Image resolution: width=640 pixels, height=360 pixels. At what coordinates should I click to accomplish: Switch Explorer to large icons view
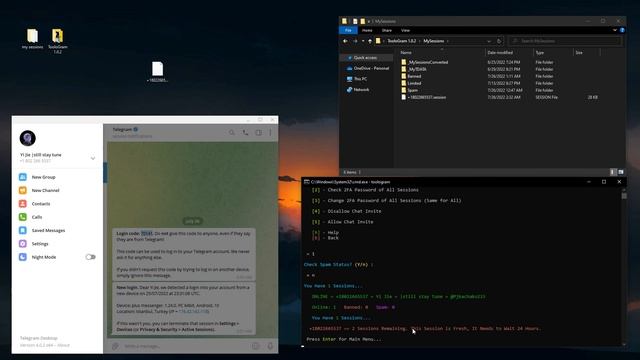click(621, 172)
